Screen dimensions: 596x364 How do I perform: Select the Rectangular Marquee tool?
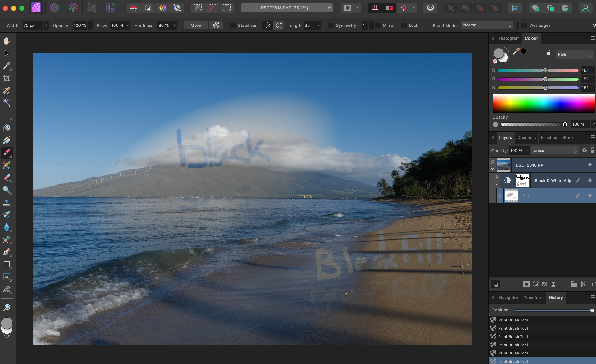click(x=7, y=116)
